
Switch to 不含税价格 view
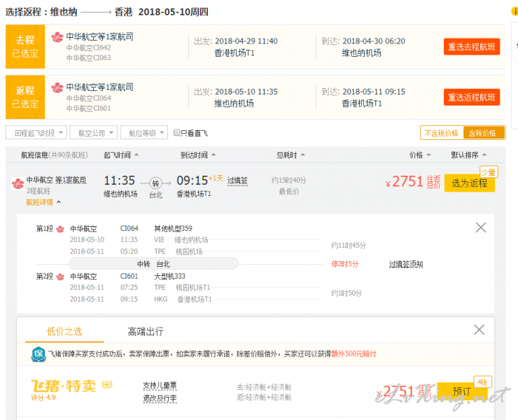pyautogui.click(x=441, y=133)
